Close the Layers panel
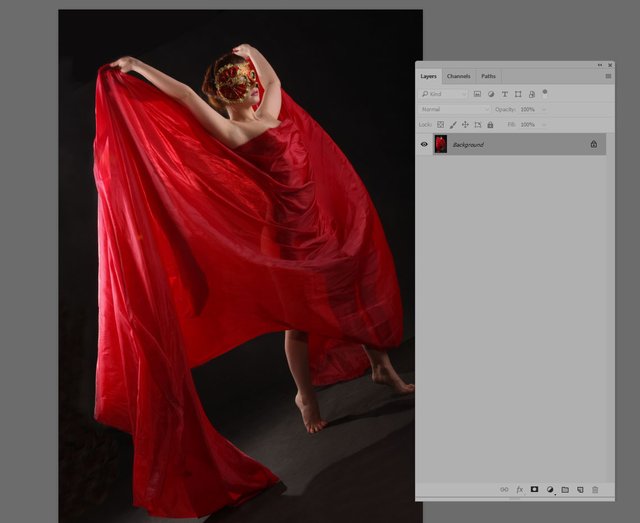Image resolution: width=640 pixels, height=523 pixels. click(610, 65)
